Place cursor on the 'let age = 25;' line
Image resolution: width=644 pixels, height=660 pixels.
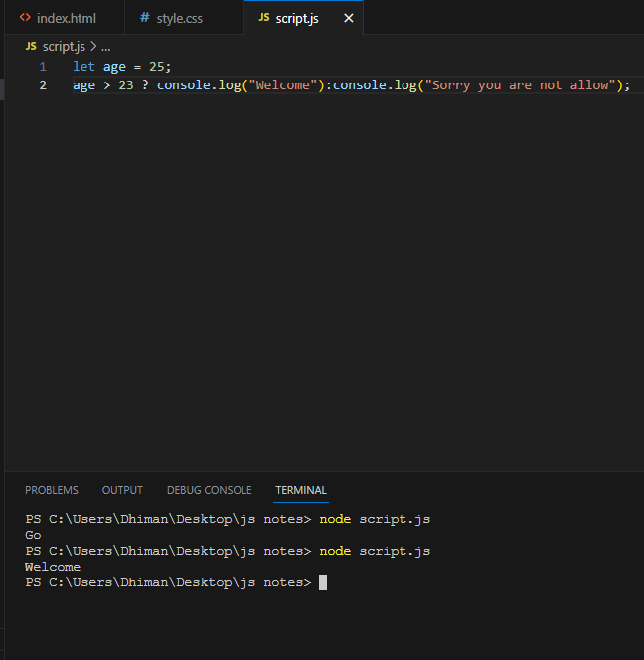(122, 66)
